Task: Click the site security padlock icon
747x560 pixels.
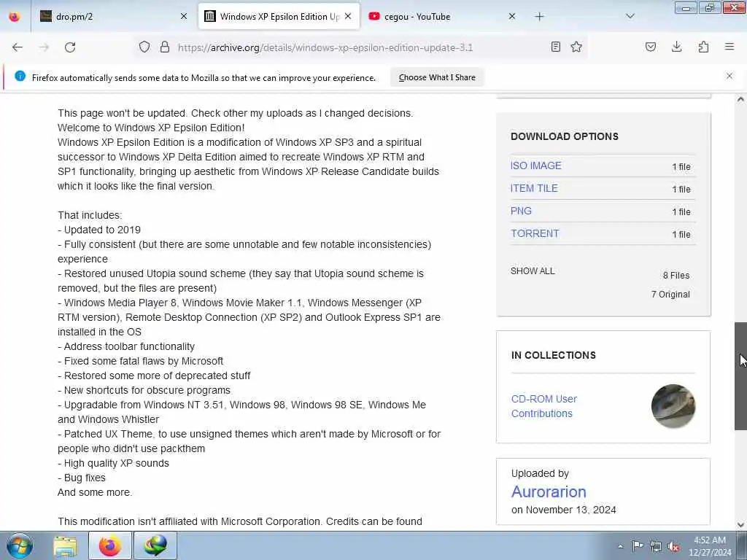Action: (165, 47)
